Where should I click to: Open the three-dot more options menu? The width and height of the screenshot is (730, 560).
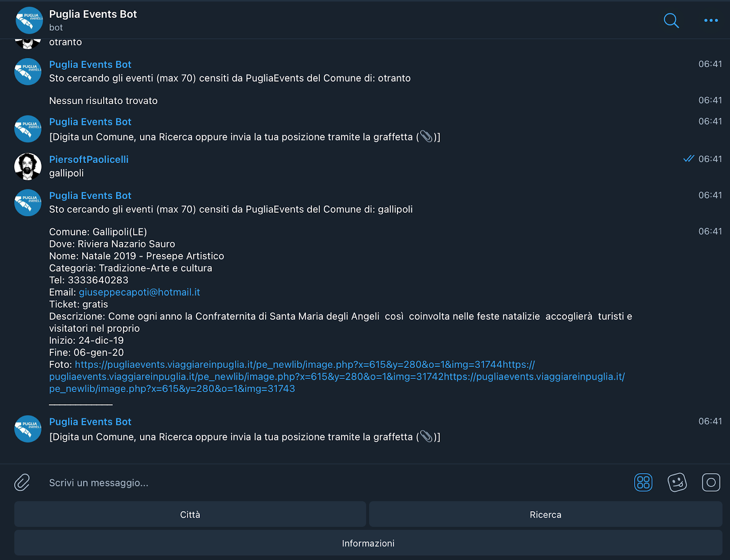[x=711, y=21]
